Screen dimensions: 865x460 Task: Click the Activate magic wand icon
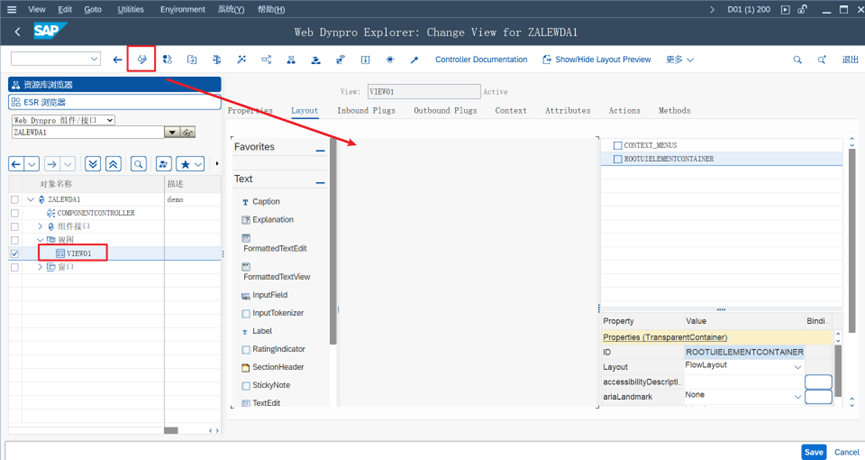241,60
